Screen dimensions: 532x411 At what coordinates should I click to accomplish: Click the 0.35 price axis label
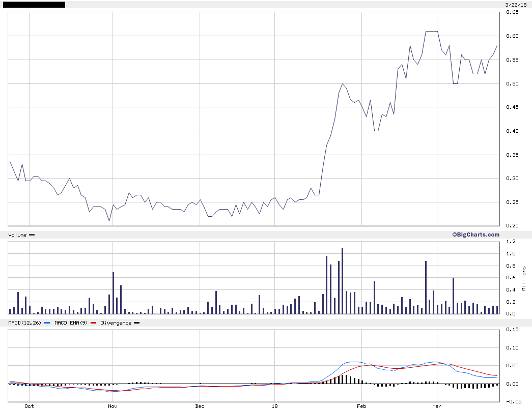[512, 155]
